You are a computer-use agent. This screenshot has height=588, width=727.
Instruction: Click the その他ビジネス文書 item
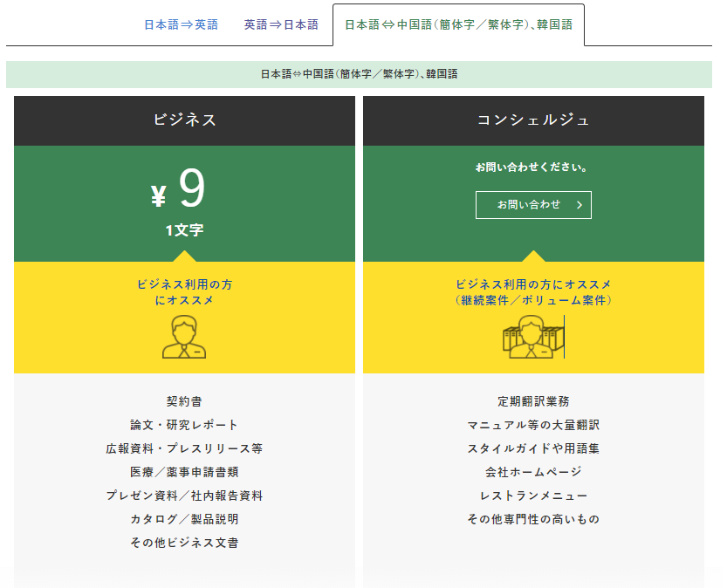coord(184,543)
